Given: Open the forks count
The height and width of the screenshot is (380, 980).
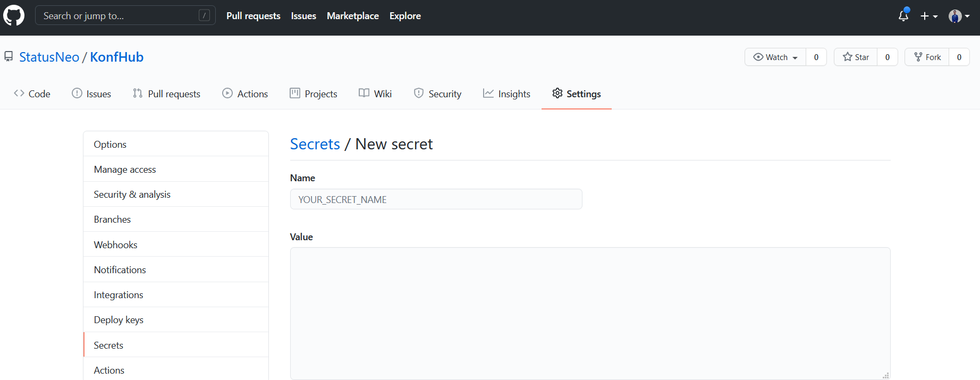Looking at the screenshot, I should coord(959,57).
